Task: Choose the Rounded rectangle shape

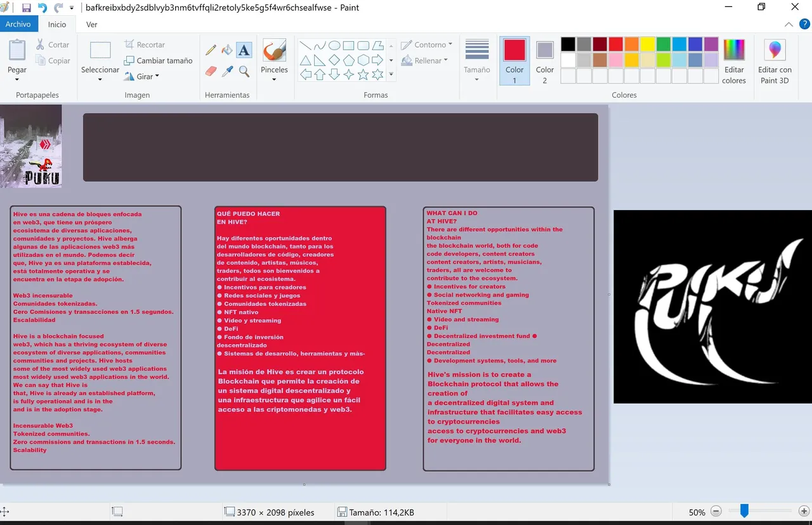Action: click(363, 46)
